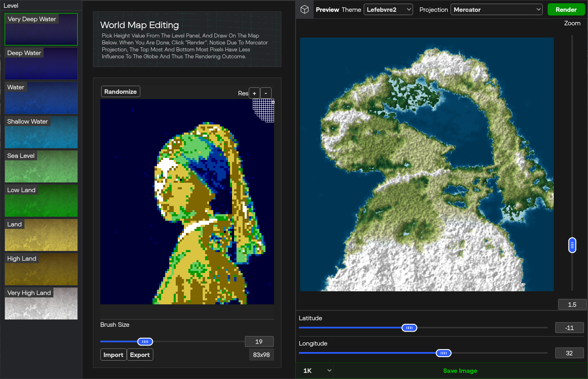Viewport: 588px width, 379px height.
Task: Click the Longitude label
Action: point(313,344)
